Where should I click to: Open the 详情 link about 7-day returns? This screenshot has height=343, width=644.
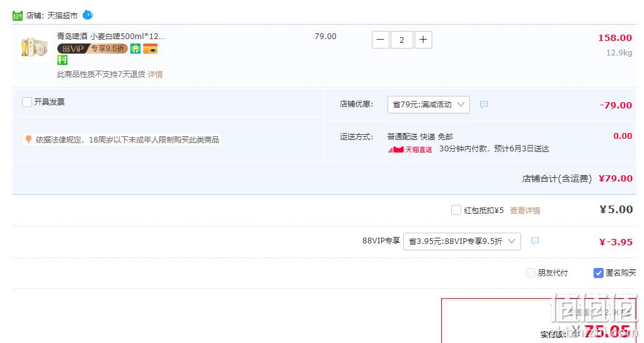pyautogui.click(x=155, y=74)
